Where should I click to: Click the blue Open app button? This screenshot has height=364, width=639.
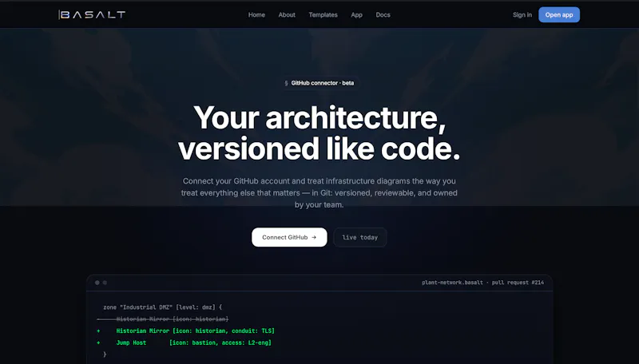pyautogui.click(x=559, y=14)
